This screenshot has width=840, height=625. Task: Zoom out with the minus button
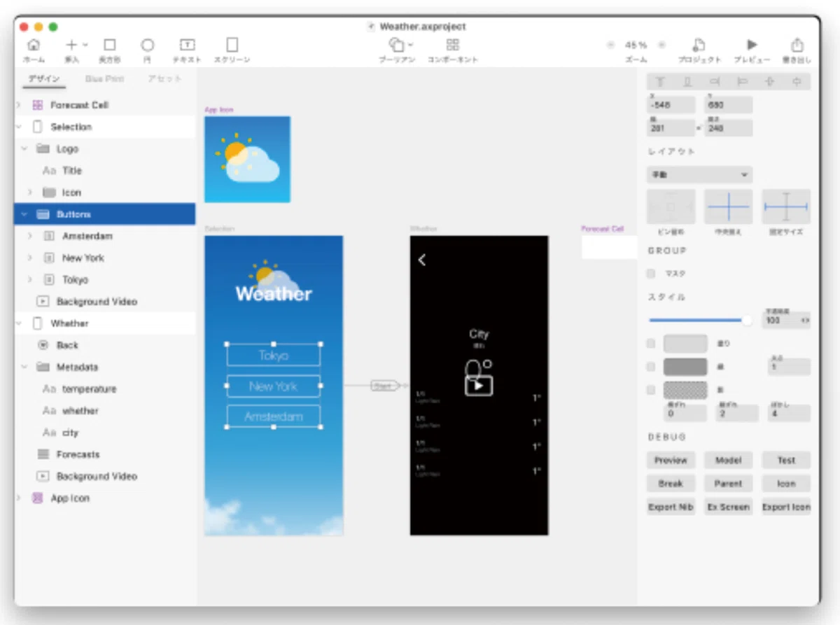610,45
